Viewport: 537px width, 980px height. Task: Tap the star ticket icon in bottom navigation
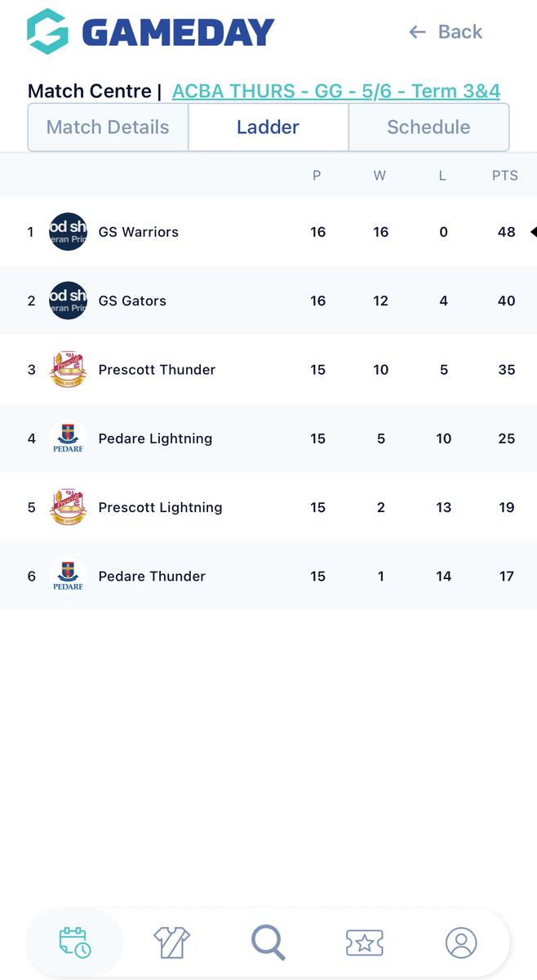click(x=364, y=942)
